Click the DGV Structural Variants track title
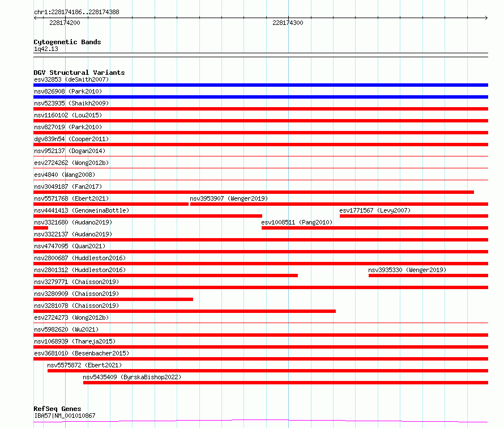Screen dimensions: 504x428 79,73
